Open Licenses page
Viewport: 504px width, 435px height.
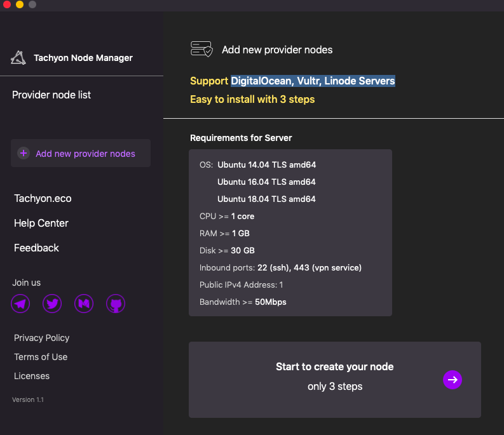pos(32,376)
